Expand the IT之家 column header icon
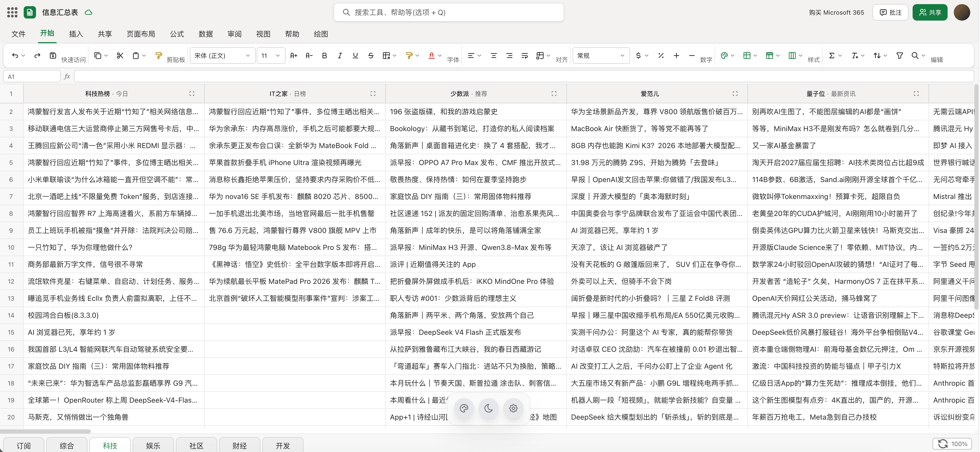 click(x=373, y=94)
